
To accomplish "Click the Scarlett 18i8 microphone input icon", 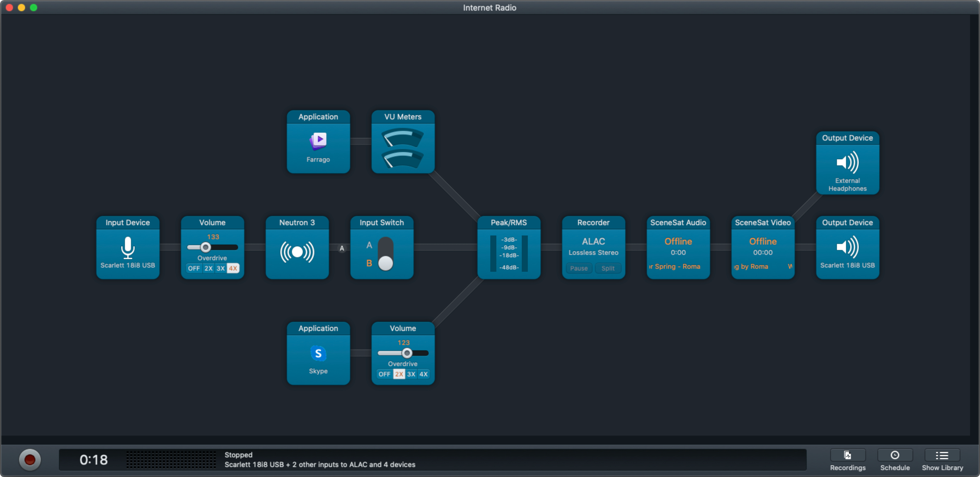I will [x=127, y=248].
